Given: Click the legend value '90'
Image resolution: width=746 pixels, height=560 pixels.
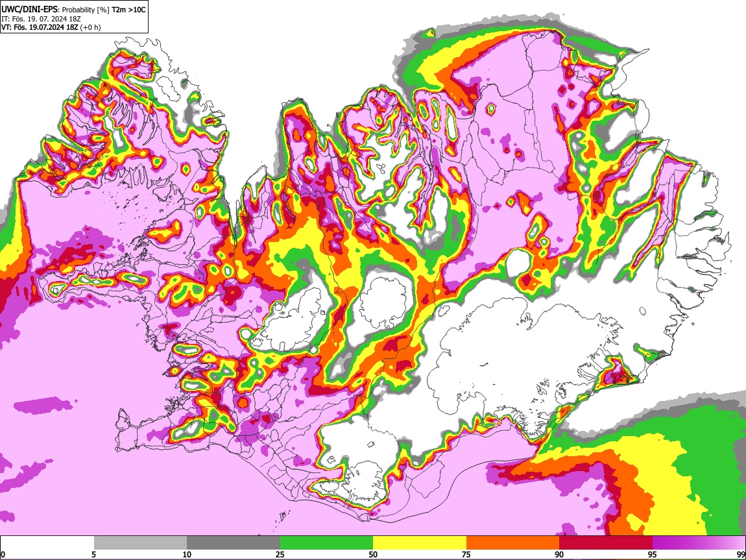Looking at the screenshot, I should coord(559,554).
